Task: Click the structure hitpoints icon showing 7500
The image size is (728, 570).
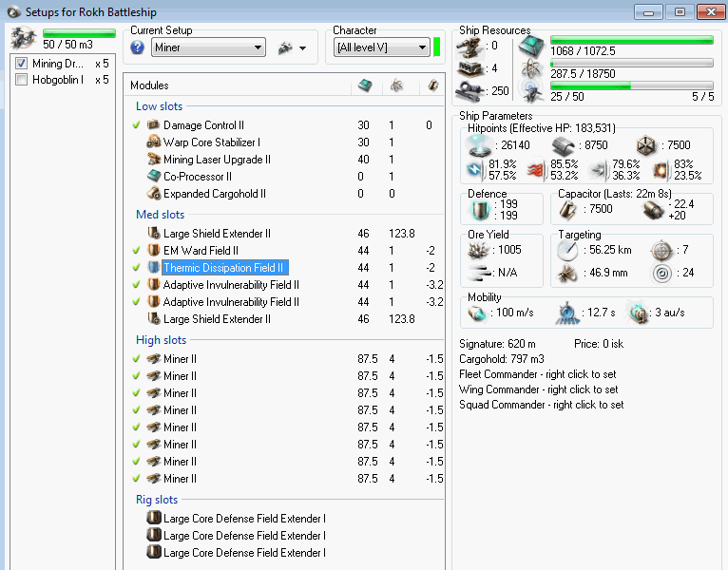Action: (646, 145)
